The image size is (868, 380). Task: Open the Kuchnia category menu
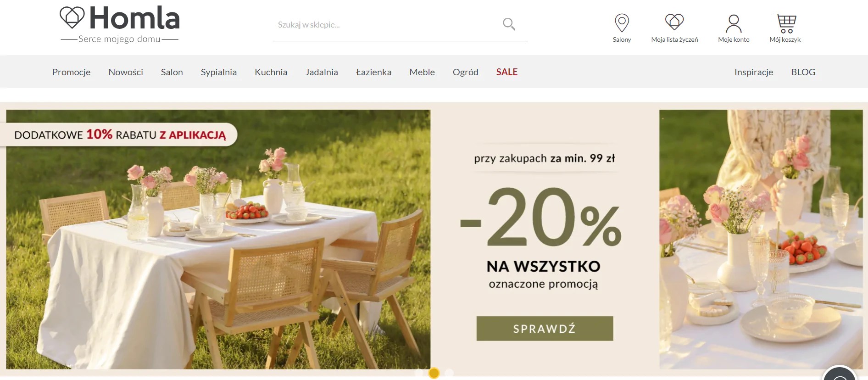tap(271, 72)
